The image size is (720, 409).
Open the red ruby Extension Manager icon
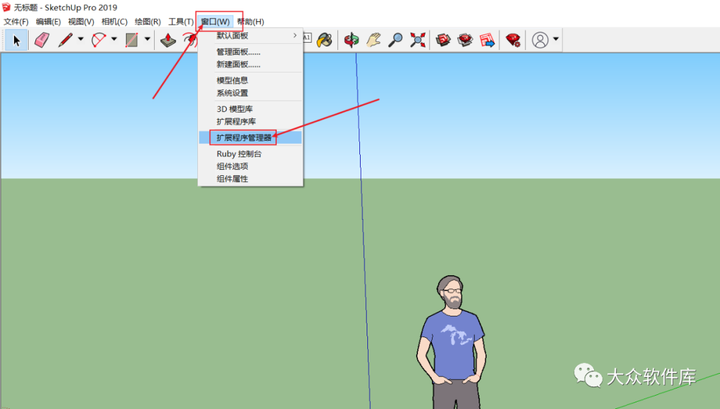[x=513, y=40]
